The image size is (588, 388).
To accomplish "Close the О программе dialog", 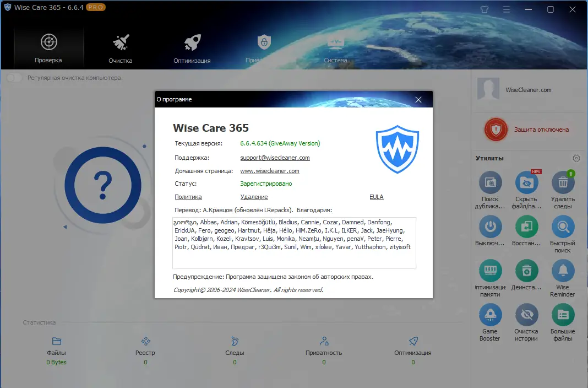I will pyautogui.click(x=418, y=99).
